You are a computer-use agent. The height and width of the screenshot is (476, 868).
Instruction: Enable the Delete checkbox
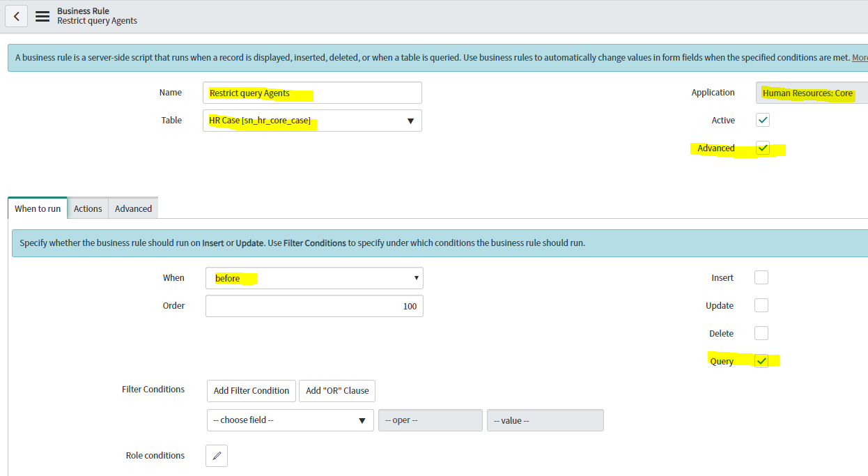[761, 333]
